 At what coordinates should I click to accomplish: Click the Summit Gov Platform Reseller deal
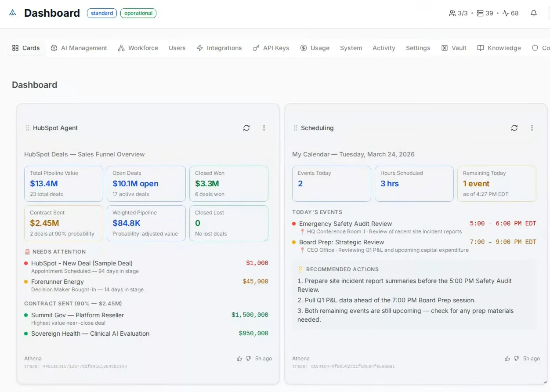pyautogui.click(x=77, y=315)
